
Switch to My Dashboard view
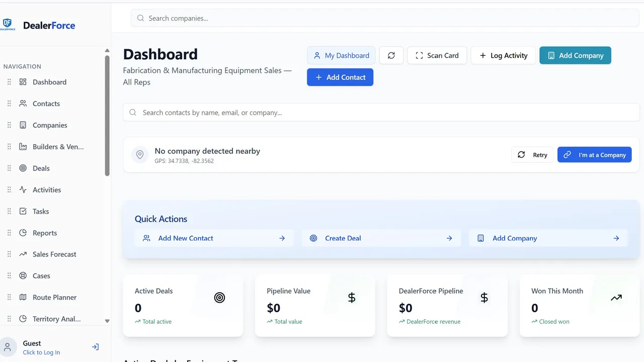[341, 55]
